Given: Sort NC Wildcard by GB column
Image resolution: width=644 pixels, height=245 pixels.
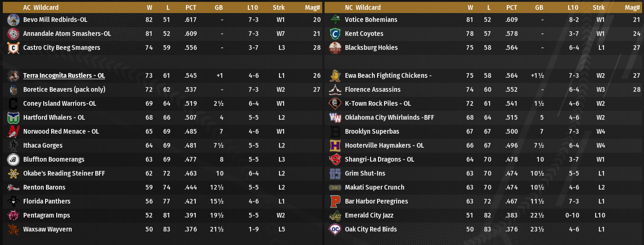Looking at the screenshot, I should pyautogui.click(x=539, y=7).
